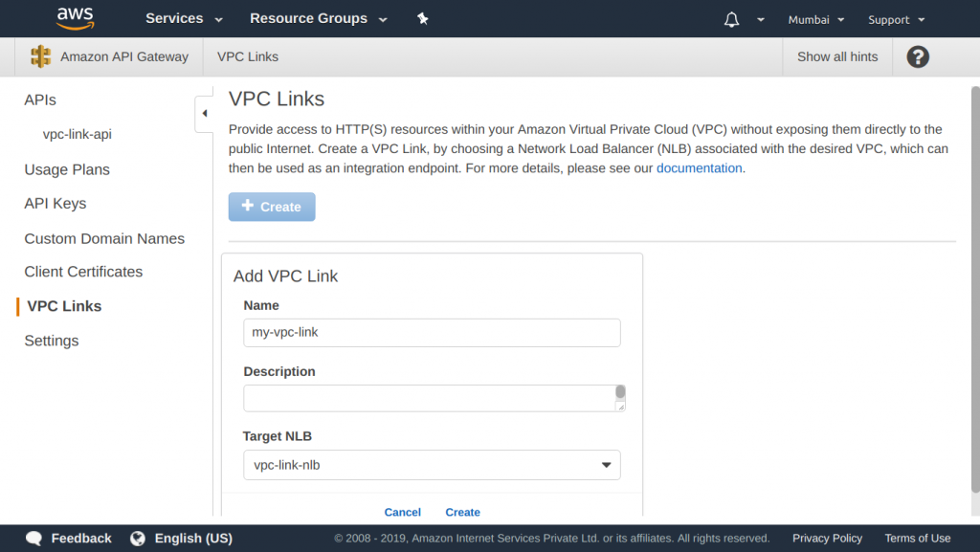Click the pin shortcuts icon

tap(423, 19)
